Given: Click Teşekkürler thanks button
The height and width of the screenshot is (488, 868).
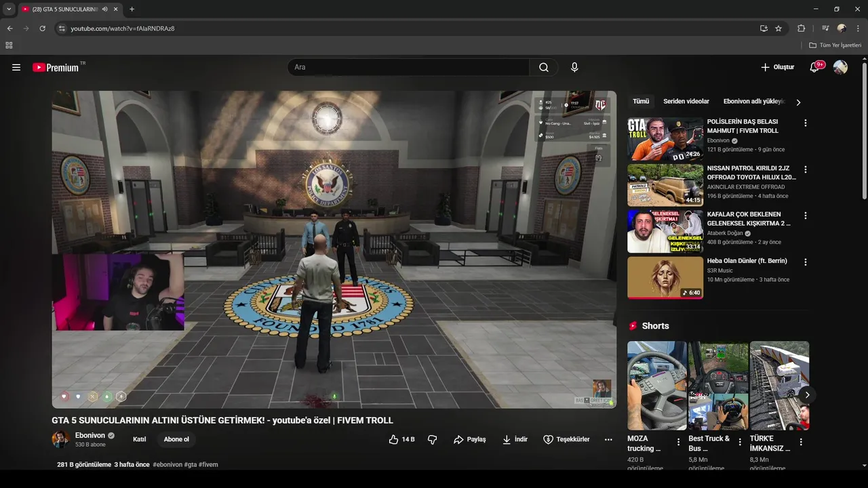Looking at the screenshot, I should click(566, 439).
